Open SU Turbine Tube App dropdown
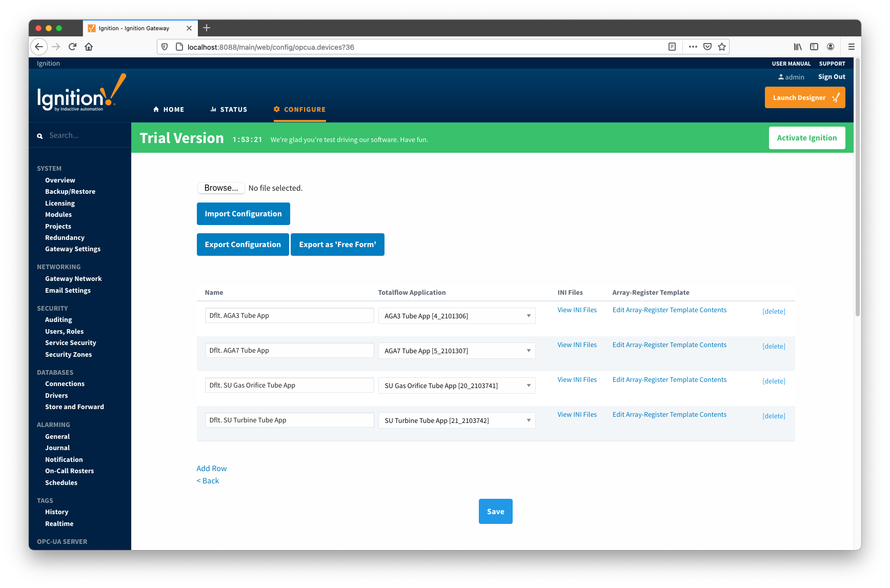Viewport: 890px width, 588px height. pyautogui.click(x=457, y=420)
